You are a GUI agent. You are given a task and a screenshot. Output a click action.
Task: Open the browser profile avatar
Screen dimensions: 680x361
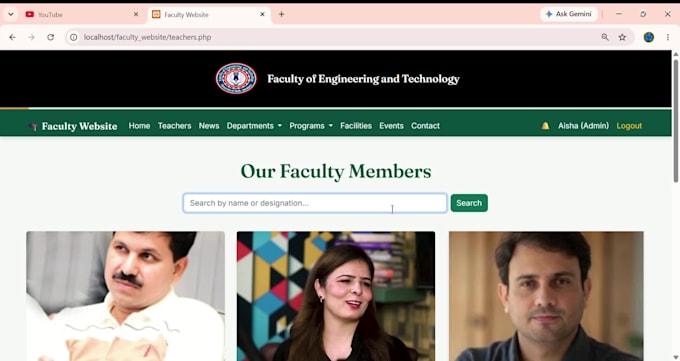click(648, 37)
